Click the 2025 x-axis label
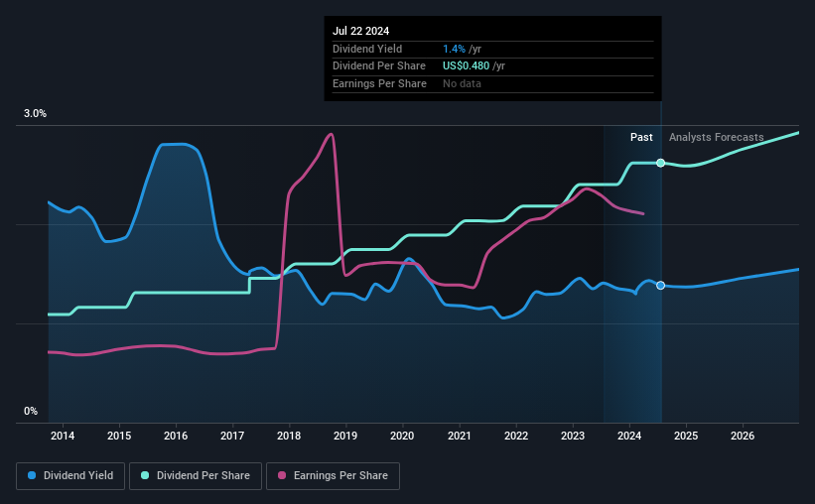 point(686,436)
